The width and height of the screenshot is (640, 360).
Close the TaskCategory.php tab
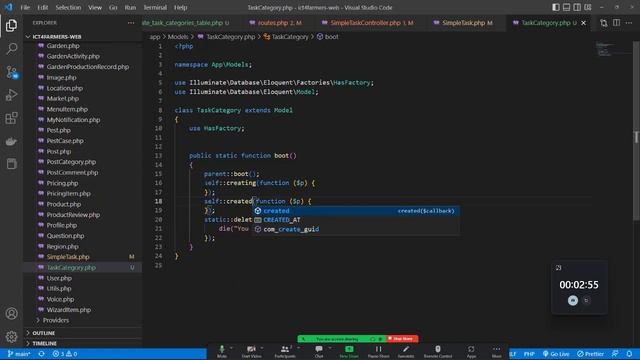coord(583,23)
